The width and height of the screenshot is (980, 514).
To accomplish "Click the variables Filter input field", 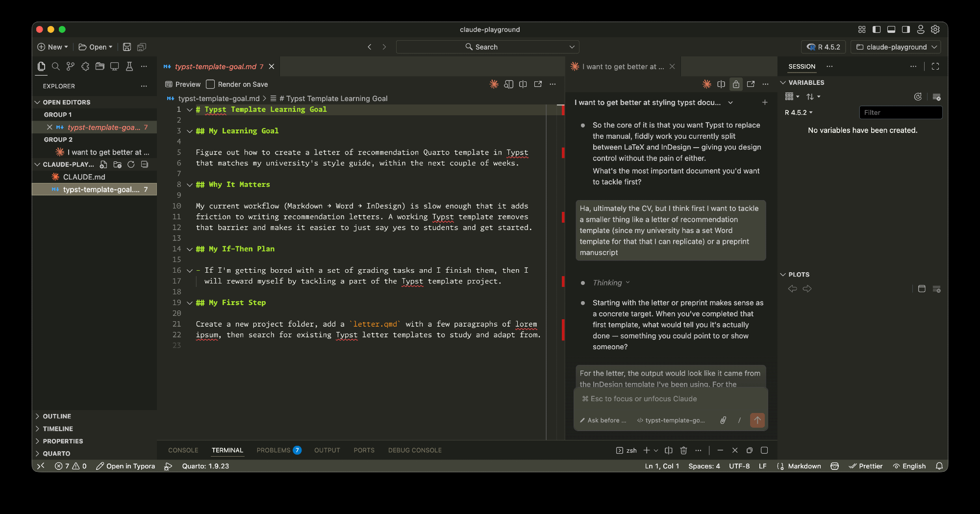I will (x=900, y=112).
